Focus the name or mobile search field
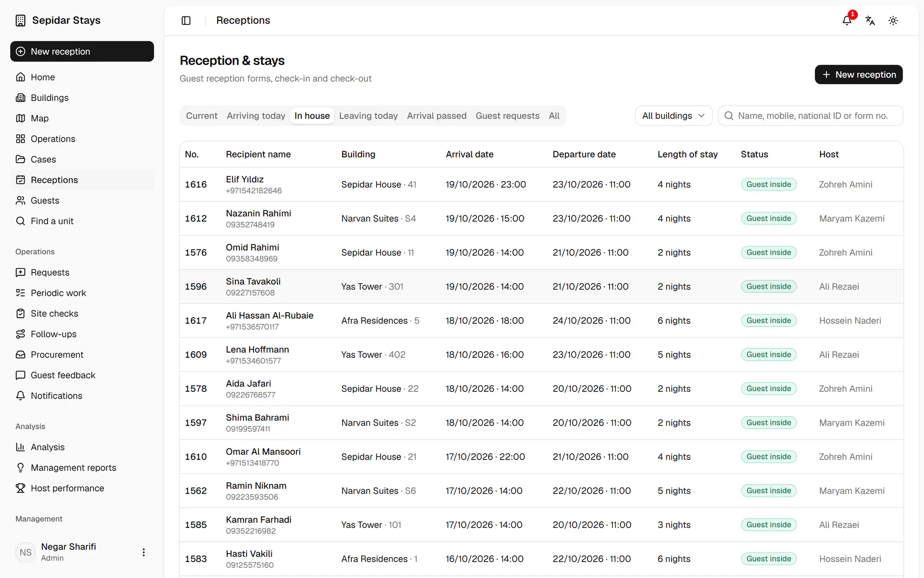924x578 pixels. pyautogui.click(x=811, y=116)
